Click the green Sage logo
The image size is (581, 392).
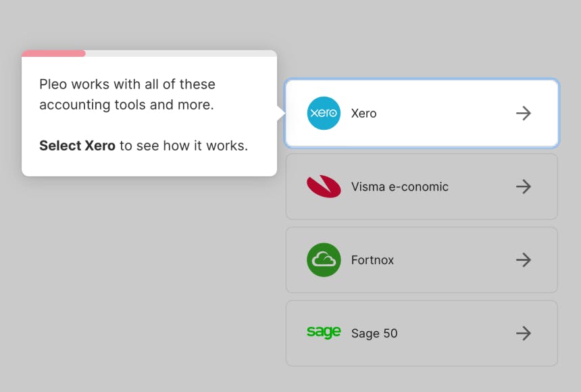pos(324,332)
